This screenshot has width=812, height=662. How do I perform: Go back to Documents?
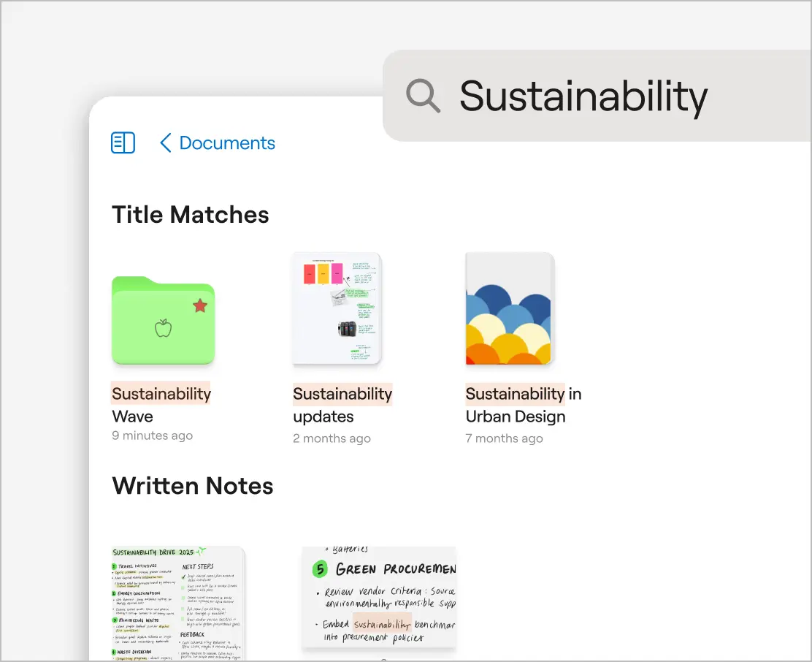[227, 143]
